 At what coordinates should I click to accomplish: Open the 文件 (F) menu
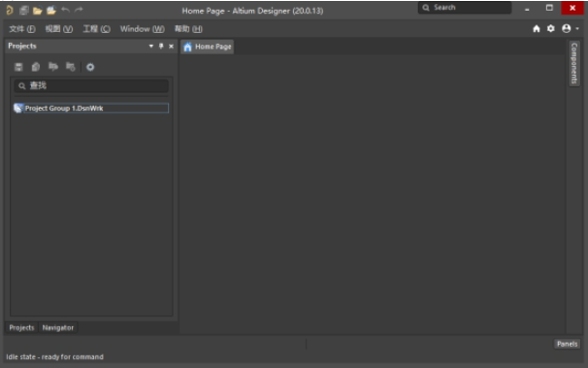click(22, 29)
